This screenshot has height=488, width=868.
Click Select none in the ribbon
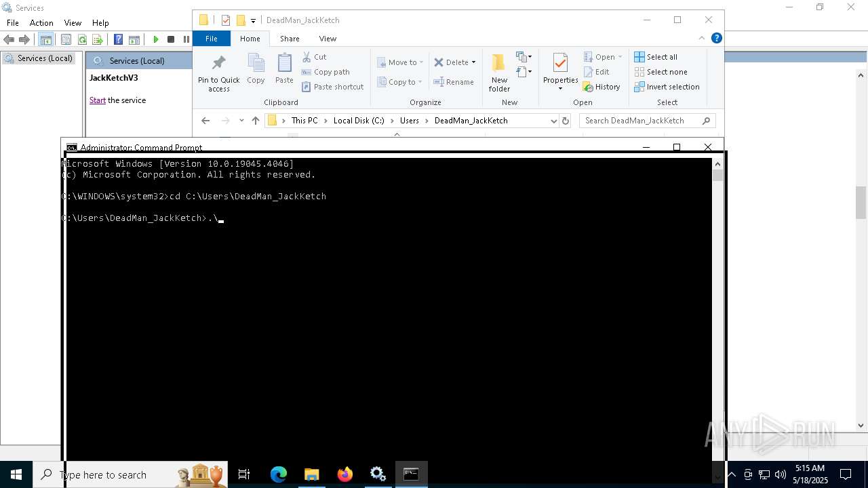click(x=660, y=72)
